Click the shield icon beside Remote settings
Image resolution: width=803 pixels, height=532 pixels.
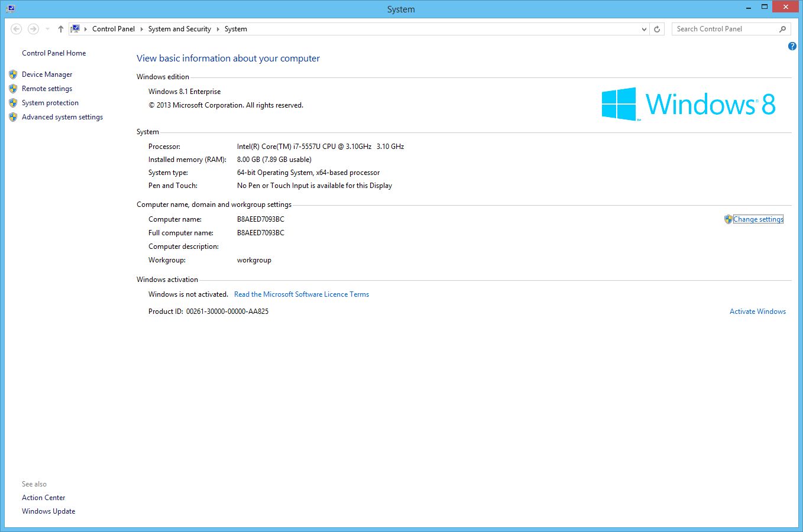[x=13, y=89]
